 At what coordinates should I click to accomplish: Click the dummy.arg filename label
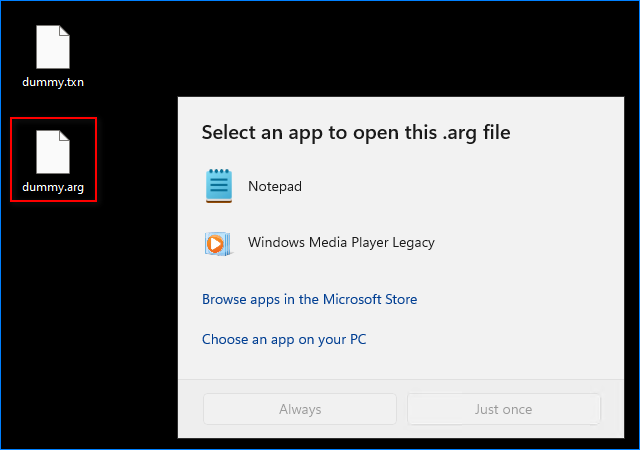tap(53, 187)
